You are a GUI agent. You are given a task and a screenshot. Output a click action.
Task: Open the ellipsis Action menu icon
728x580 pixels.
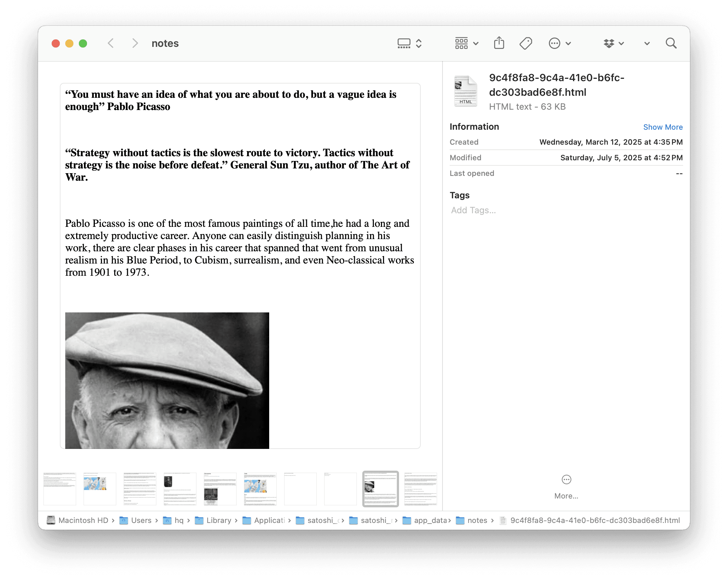[x=554, y=43]
